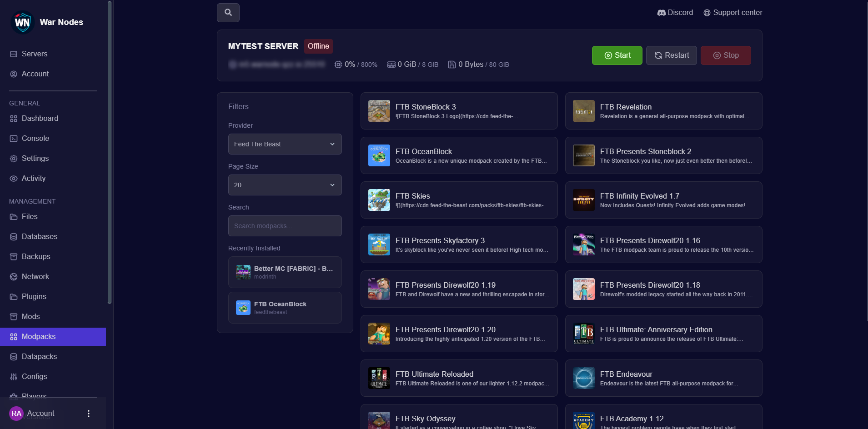Viewport: 868px width, 429px height.
Task: Click FTB StoneBlock 3 thumbnail
Action: 379,111
